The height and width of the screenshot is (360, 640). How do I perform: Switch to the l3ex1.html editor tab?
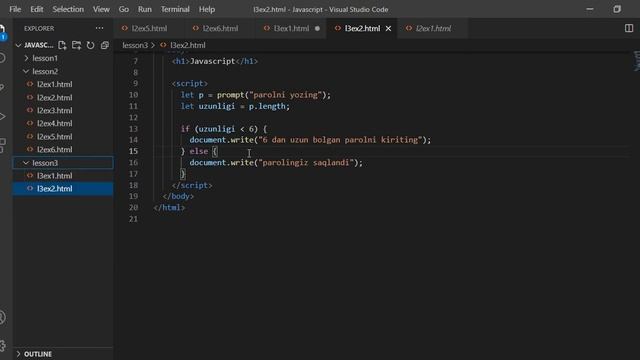[291, 28]
